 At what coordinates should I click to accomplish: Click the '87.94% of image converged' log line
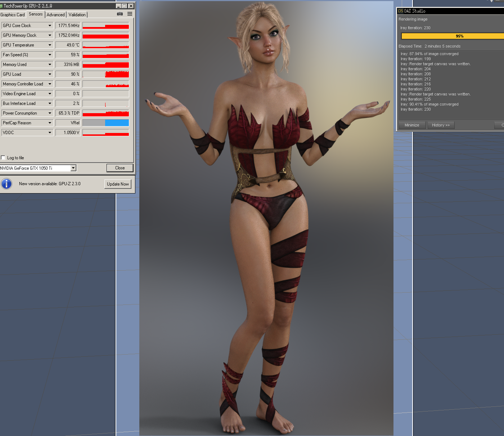429,54
